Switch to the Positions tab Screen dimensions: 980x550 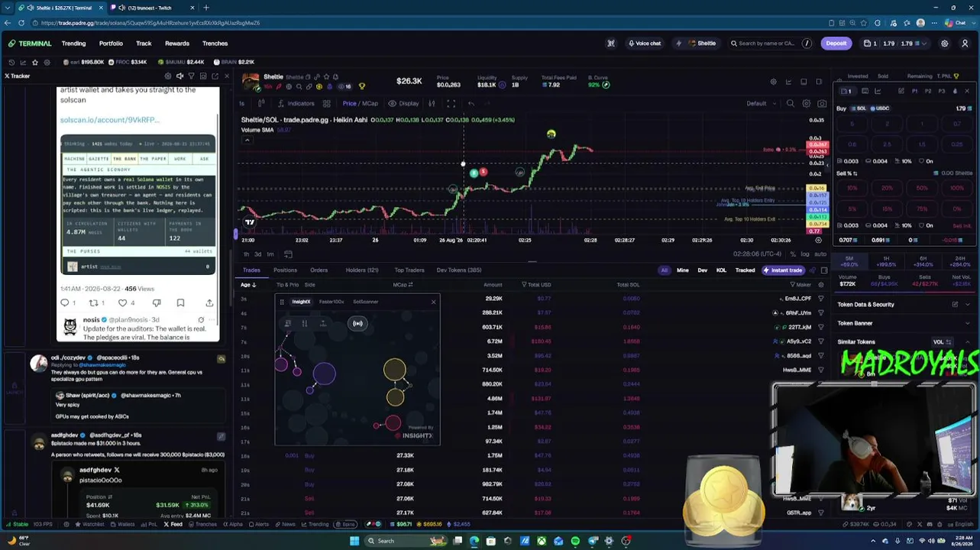pyautogui.click(x=285, y=270)
